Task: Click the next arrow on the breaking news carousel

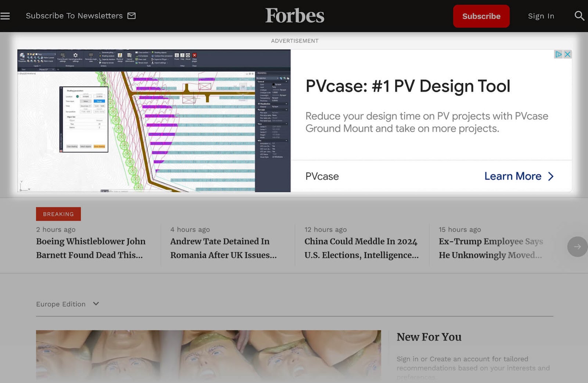Action: 577,247
